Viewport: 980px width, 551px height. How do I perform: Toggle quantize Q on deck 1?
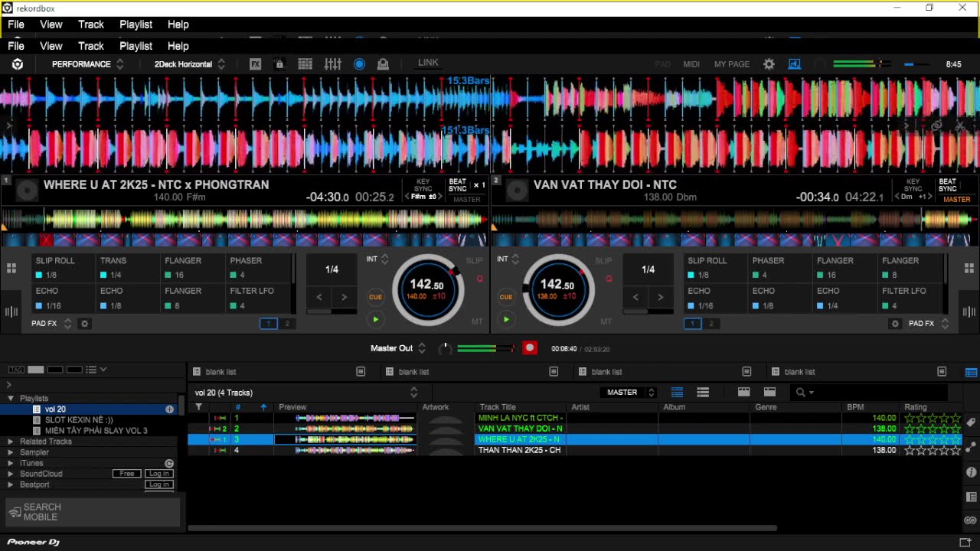pyautogui.click(x=480, y=279)
